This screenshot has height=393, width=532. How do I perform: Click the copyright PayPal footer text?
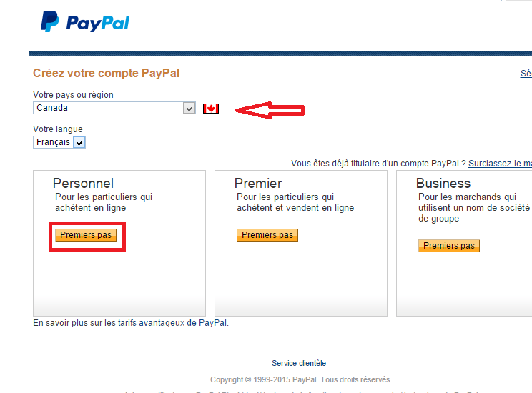(301, 379)
